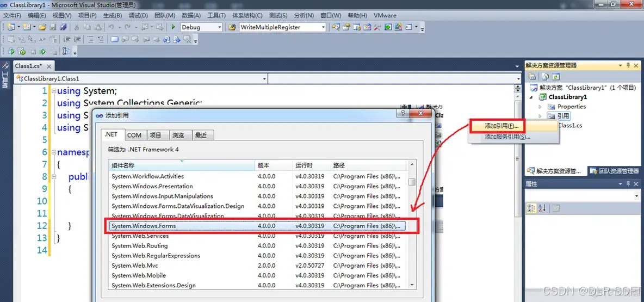Click the scroll-down arrow of the reference list

tap(412, 285)
